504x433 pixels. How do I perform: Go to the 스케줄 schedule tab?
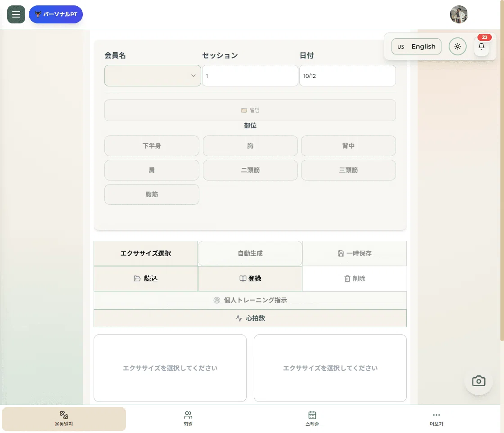click(x=312, y=419)
